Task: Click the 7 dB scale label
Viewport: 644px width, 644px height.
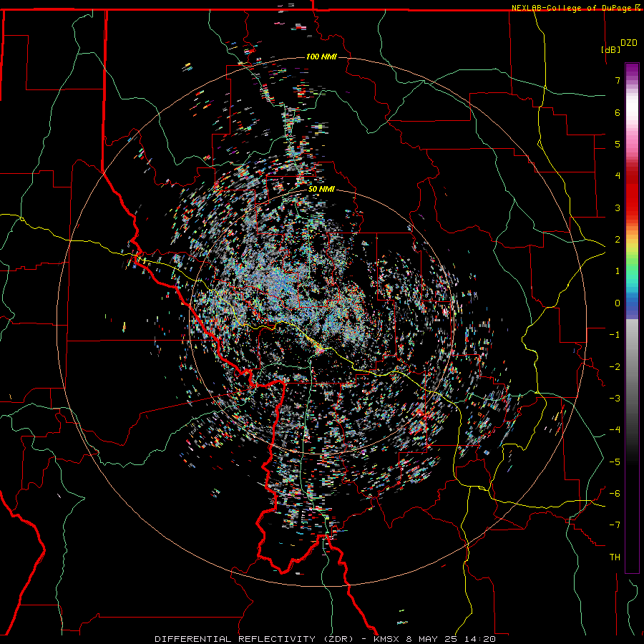Action: pyautogui.click(x=618, y=80)
